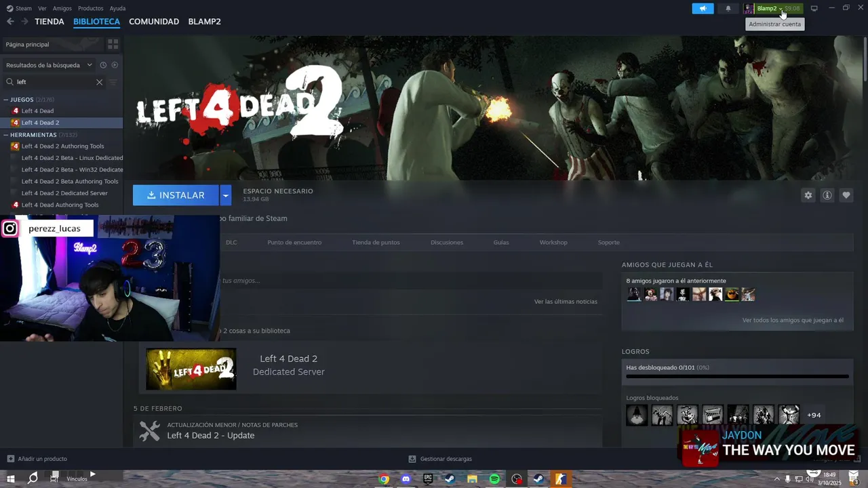Open the Amigos menu
Viewport: 868px width, 488px height.
coord(62,8)
